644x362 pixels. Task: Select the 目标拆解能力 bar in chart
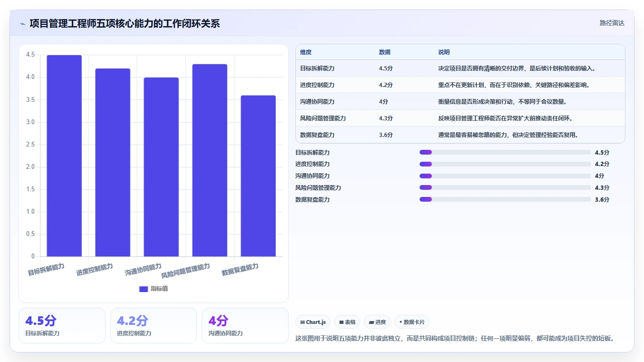pyautogui.click(x=64, y=156)
